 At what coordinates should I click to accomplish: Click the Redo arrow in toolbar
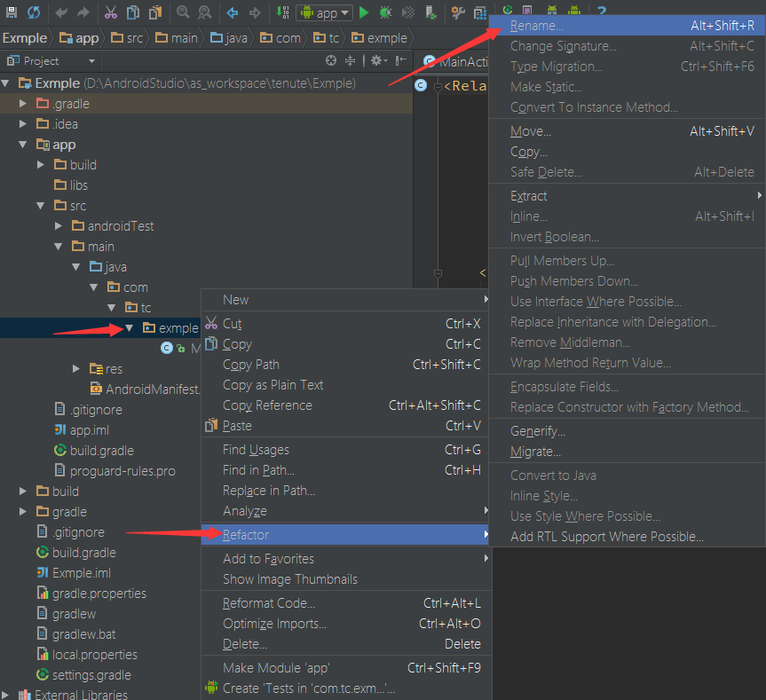coord(83,12)
